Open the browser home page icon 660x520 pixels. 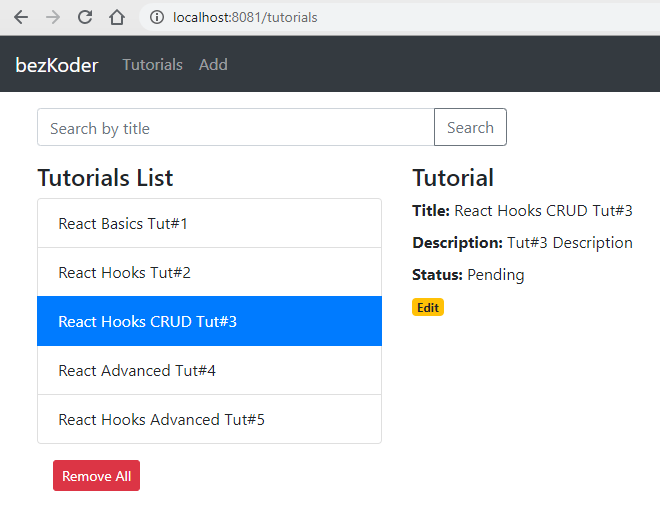tap(117, 17)
